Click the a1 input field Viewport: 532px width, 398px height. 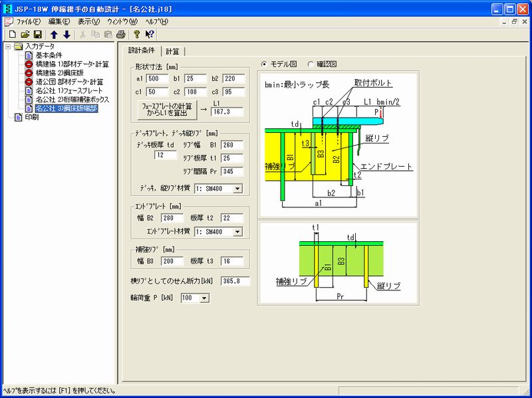click(156, 79)
